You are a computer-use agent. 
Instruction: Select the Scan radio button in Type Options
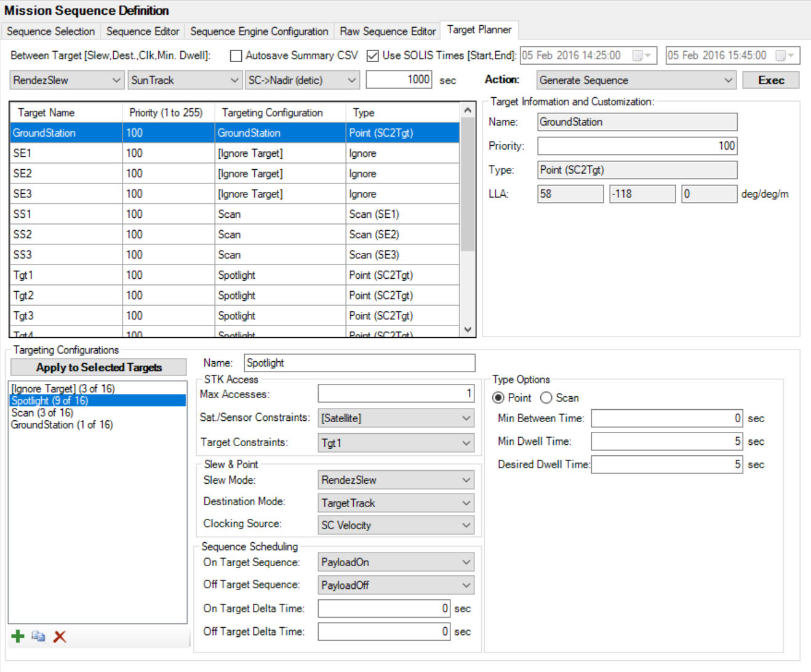click(546, 398)
